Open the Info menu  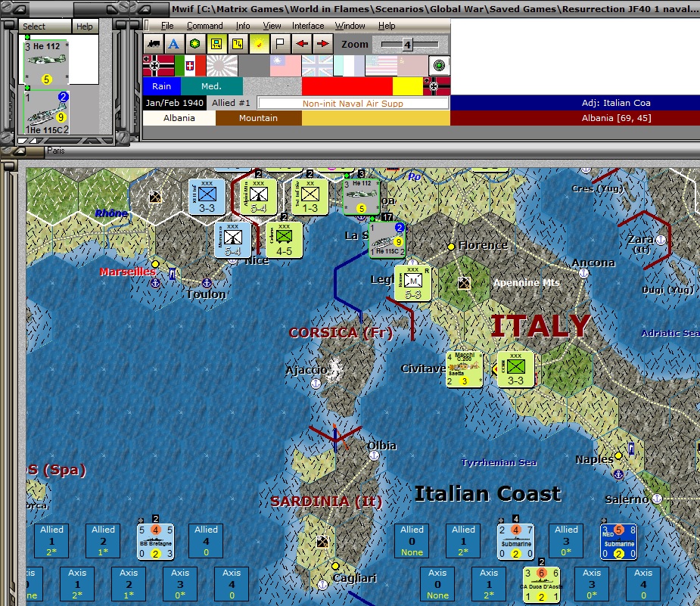242,26
